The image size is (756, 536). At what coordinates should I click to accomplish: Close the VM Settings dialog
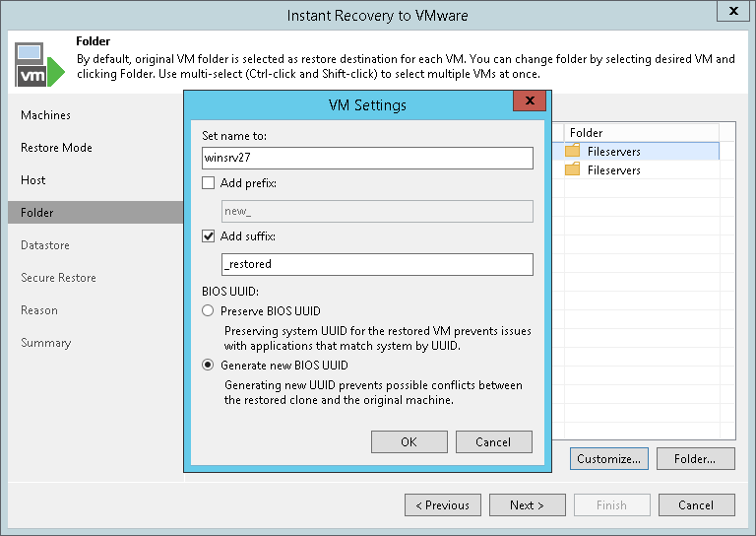click(x=530, y=102)
